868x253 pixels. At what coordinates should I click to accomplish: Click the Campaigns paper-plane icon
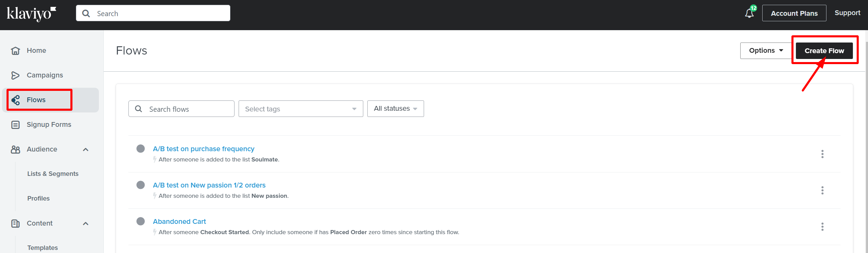[15, 75]
